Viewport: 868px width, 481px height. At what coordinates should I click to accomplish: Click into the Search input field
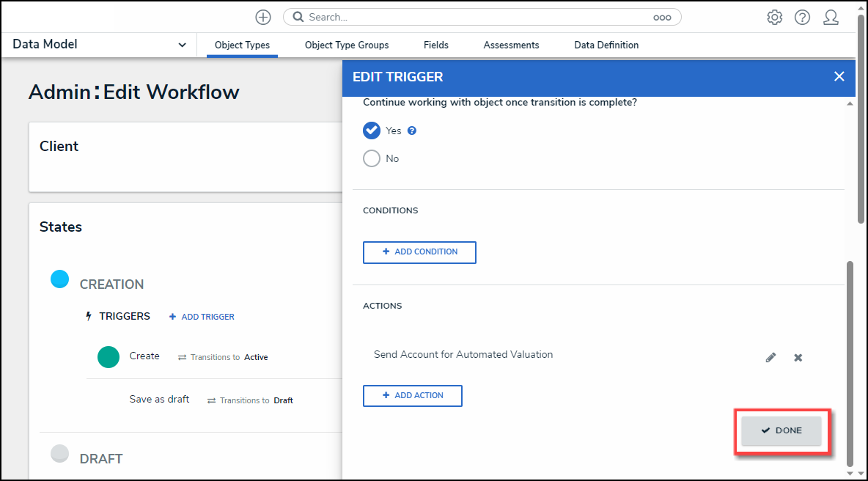[477, 17]
